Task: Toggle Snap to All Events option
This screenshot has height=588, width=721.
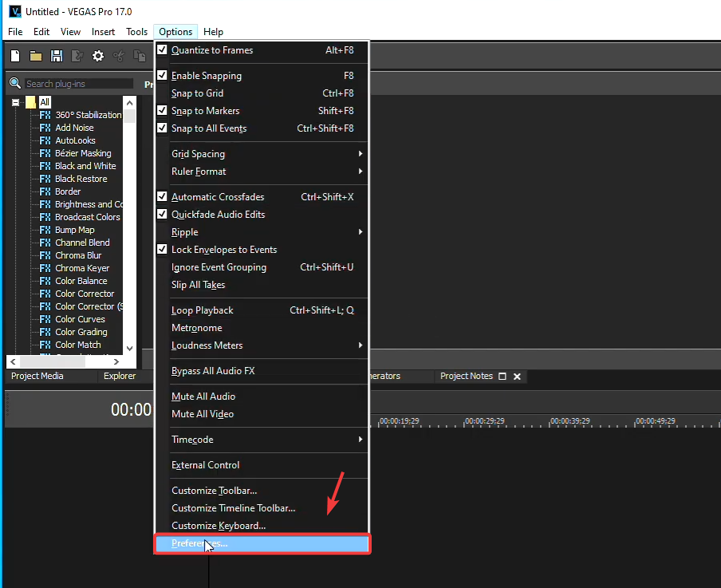Action: tap(162, 128)
